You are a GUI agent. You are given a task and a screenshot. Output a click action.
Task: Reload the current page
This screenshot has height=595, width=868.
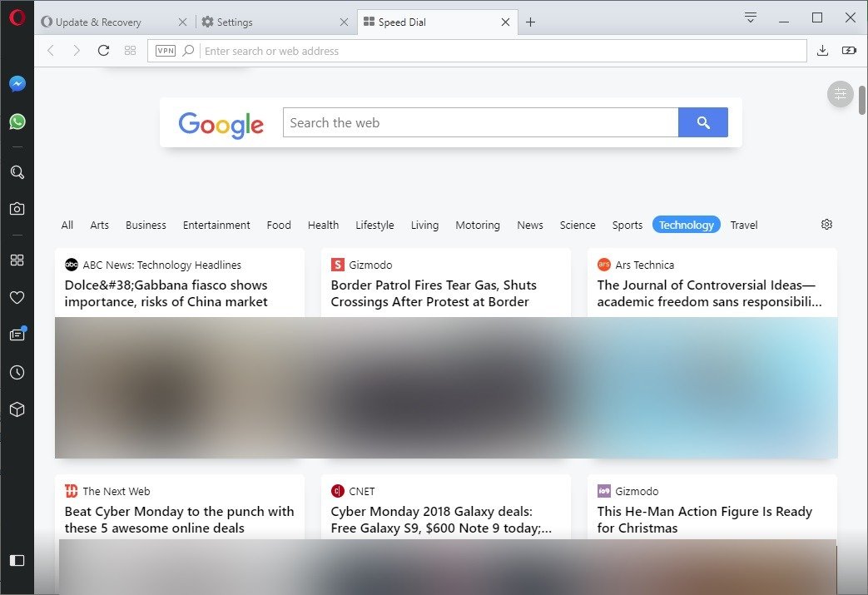103,51
